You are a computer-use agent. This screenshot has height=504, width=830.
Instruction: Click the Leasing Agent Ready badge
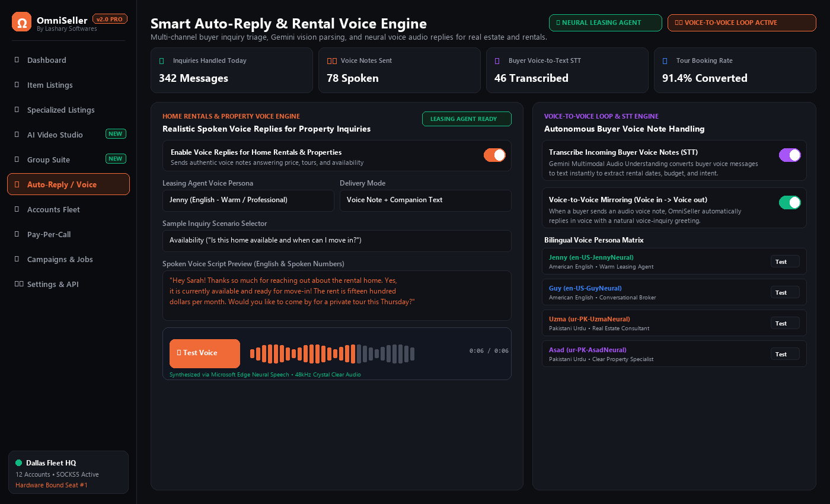(x=467, y=119)
